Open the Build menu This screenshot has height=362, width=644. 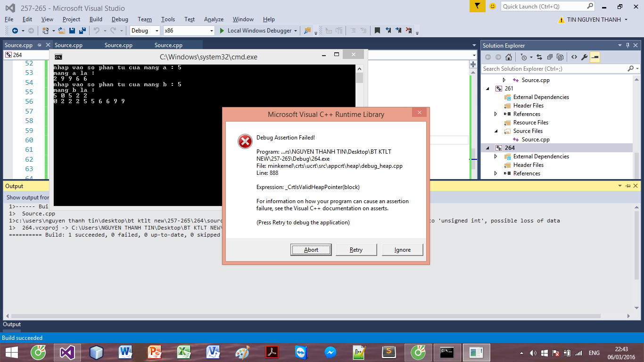(96, 19)
